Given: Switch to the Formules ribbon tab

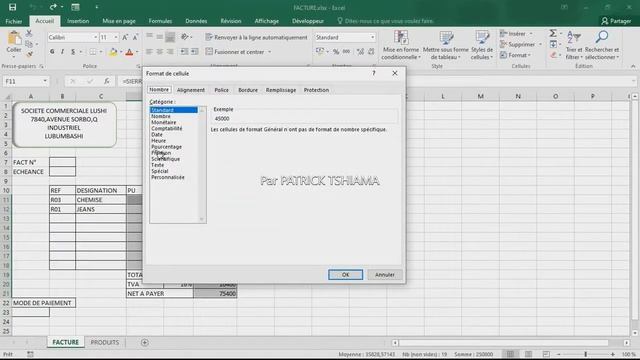Looking at the screenshot, I should [160, 21].
